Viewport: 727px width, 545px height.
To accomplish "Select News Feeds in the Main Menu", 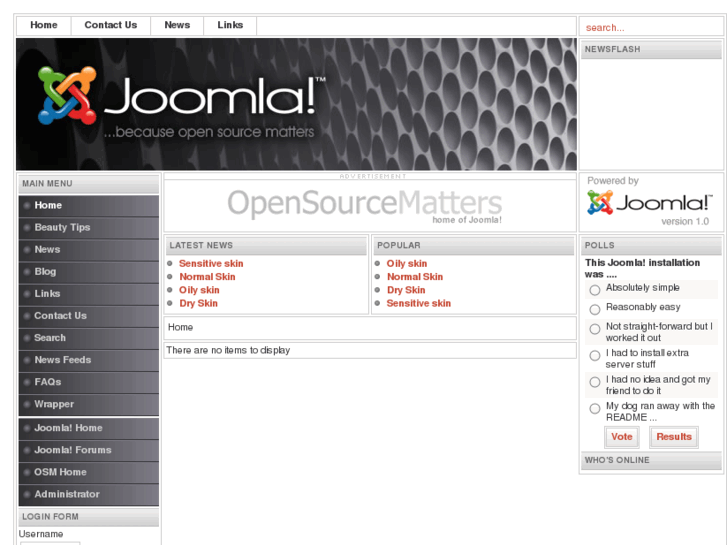I will tap(89, 360).
